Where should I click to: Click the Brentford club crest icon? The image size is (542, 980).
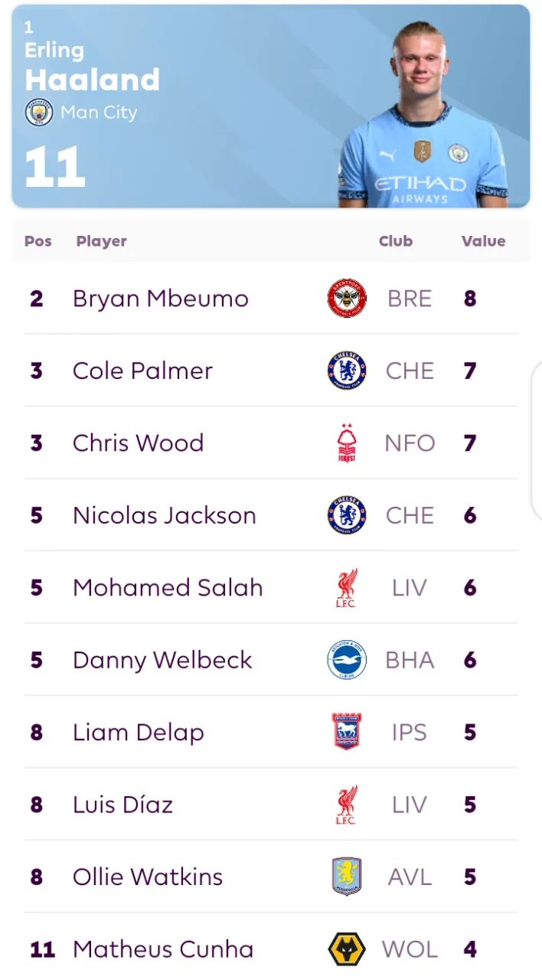[347, 299]
